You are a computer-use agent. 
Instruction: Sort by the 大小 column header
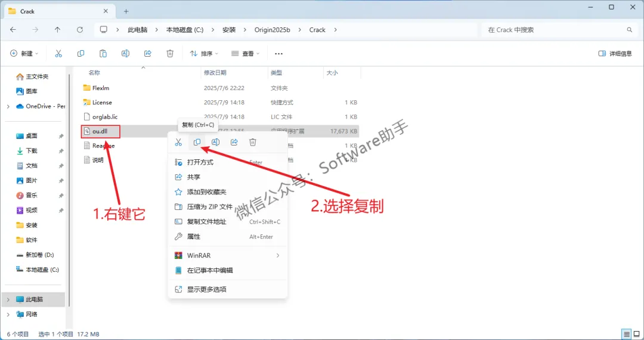click(332, 73)
